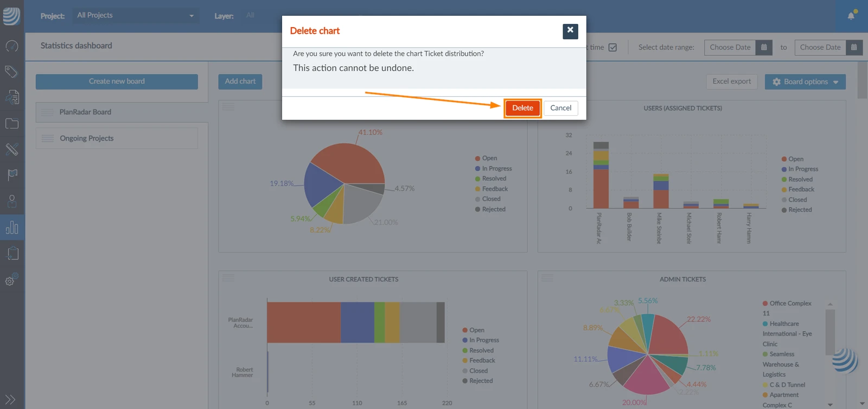Open the user profile icon in sidebar
Screen dimensions: 868x409
tap(12, 201)
